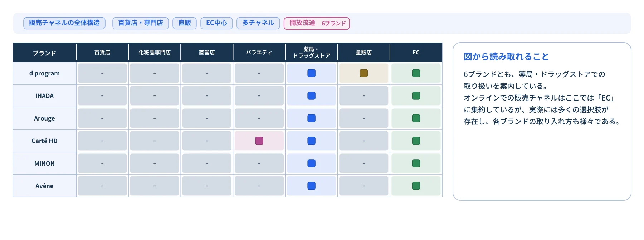The image size is (644, 240).
Task: Select the Arouge brand row label
Action: tap(45, 118)
